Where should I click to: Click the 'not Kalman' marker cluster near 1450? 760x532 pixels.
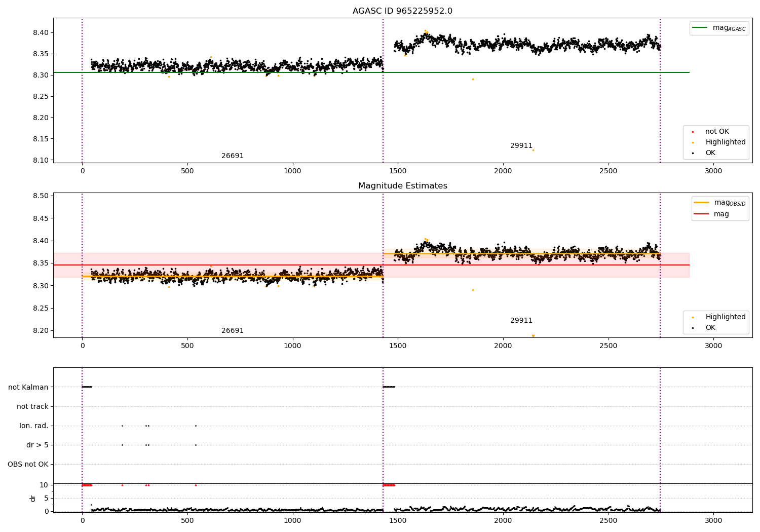click(x=389, y=387)
